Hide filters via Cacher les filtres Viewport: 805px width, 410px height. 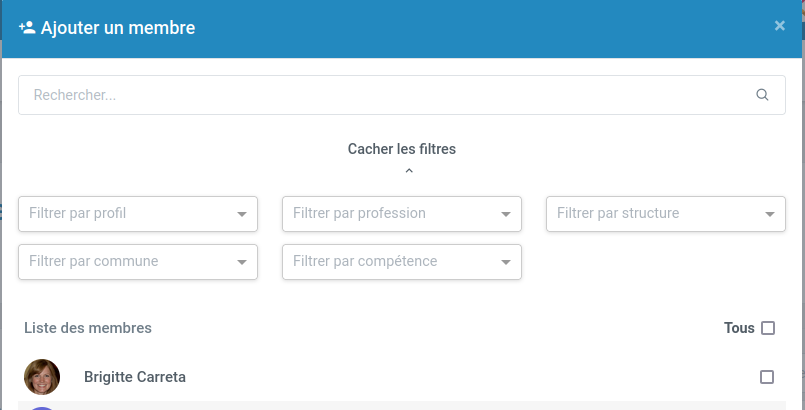point(402,149)
